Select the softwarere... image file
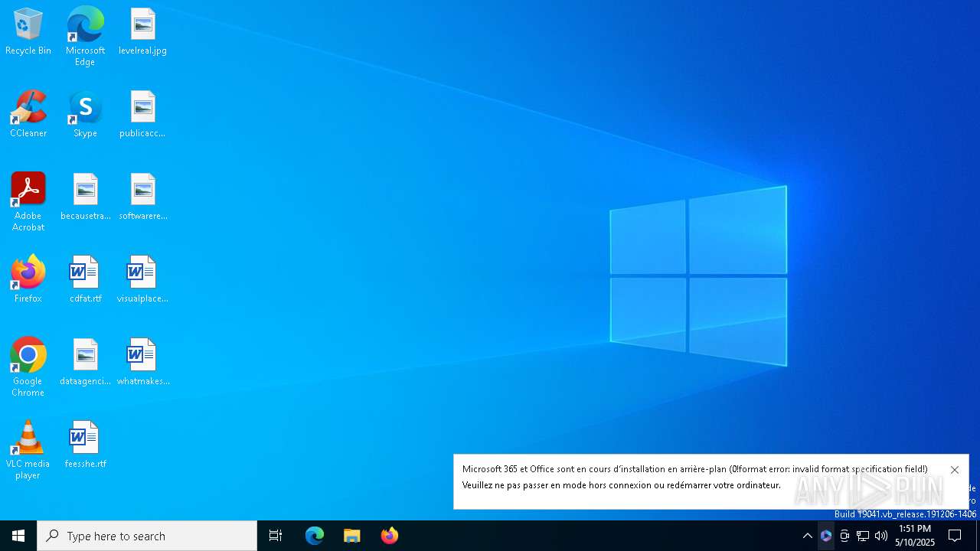Viewport: 980px width, 551px height. click(142, 197)
